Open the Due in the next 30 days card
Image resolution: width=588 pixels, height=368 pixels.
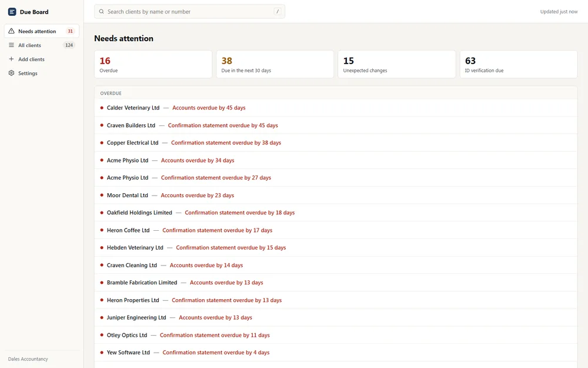[275, 64]
